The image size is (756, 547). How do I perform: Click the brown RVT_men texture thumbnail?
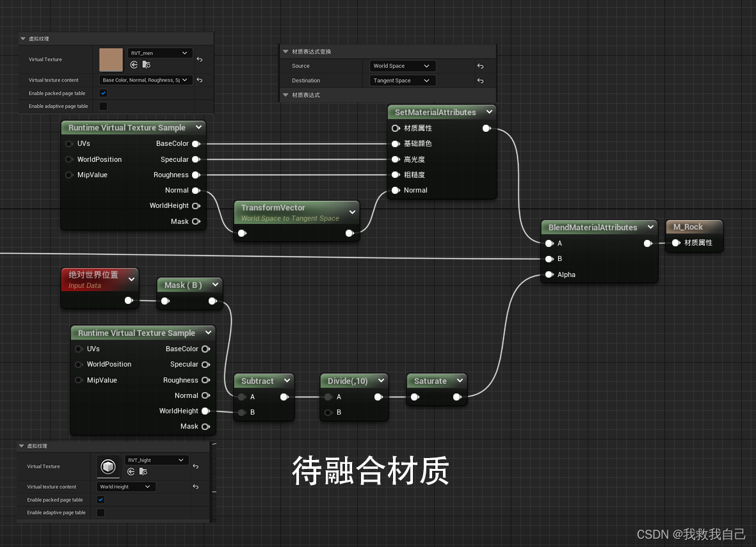point(111,60)
